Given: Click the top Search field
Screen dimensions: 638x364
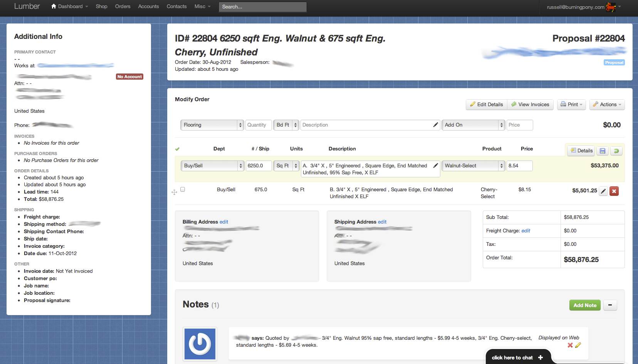Looking at the screenshot, I should tap(262, 7).
